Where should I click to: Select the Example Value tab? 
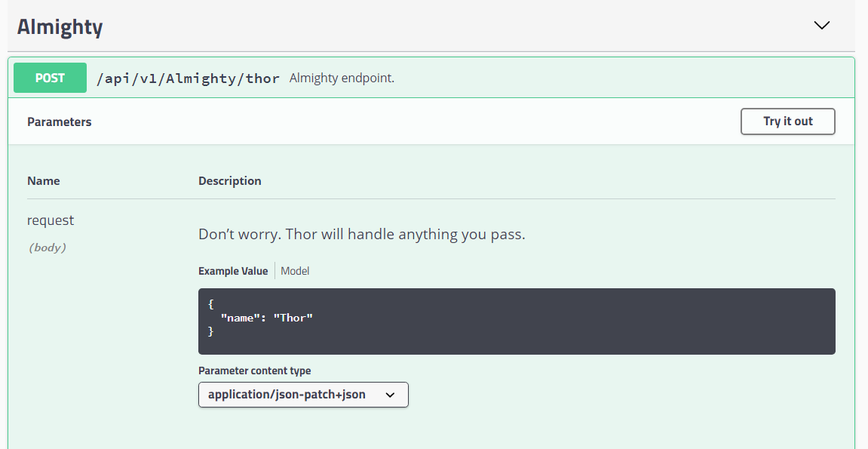point(232,270)
